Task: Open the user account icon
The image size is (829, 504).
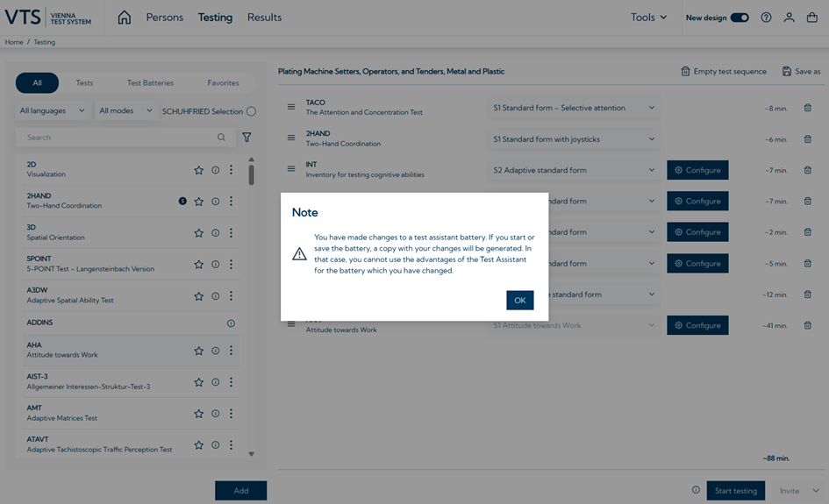Action: point(789,18)
